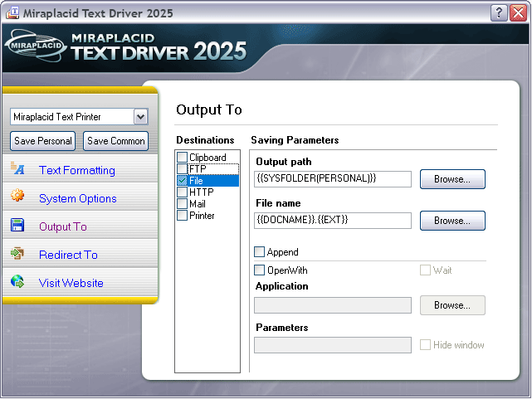Close the Miraplacid Text Driver window
Viewport: 532px width, 399px height.
pos(518,13)
